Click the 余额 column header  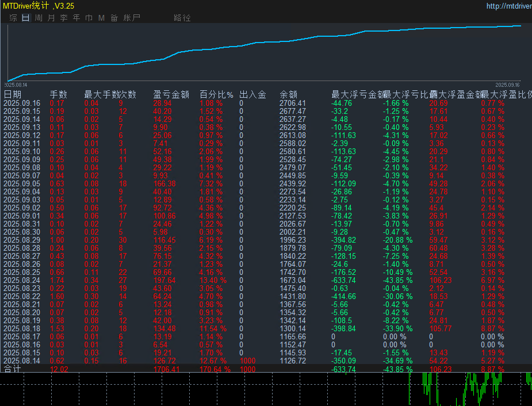click(x=288, y=94)
